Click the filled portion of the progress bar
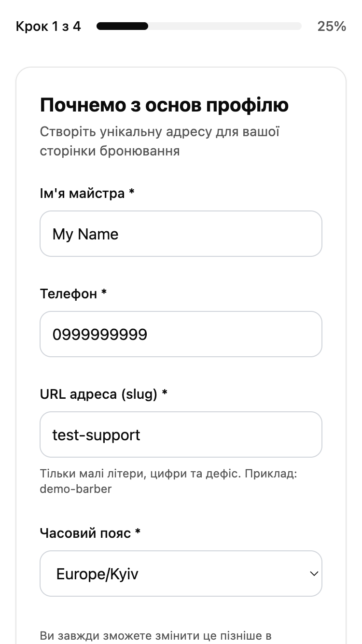362x644 pixels. (x=122, y=26)
